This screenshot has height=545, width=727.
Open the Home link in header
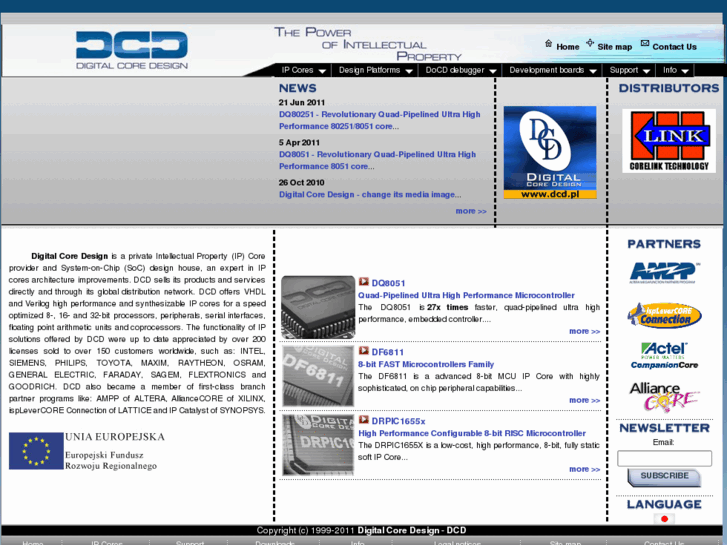(568, 47)
